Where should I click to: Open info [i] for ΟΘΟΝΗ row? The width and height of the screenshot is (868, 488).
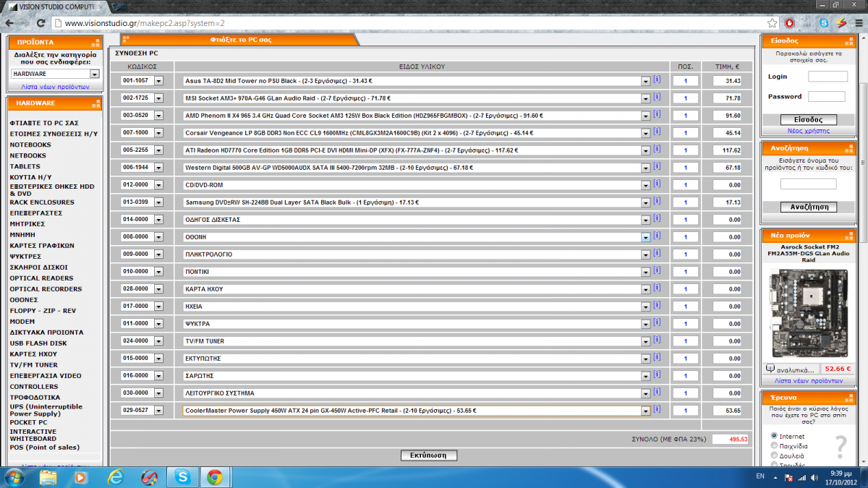(x=657, y=236)
